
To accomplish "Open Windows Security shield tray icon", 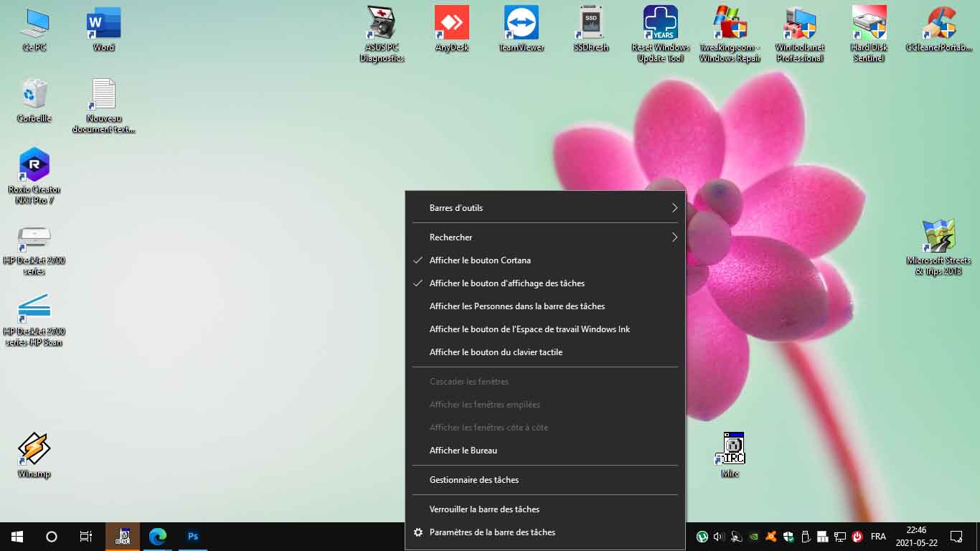I will 788,537.
